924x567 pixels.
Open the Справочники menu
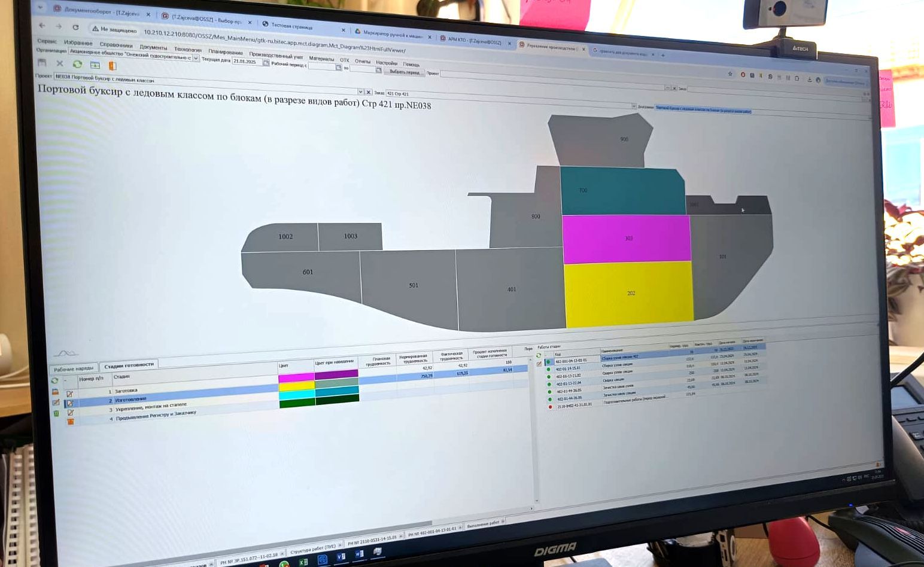[116, 45]
